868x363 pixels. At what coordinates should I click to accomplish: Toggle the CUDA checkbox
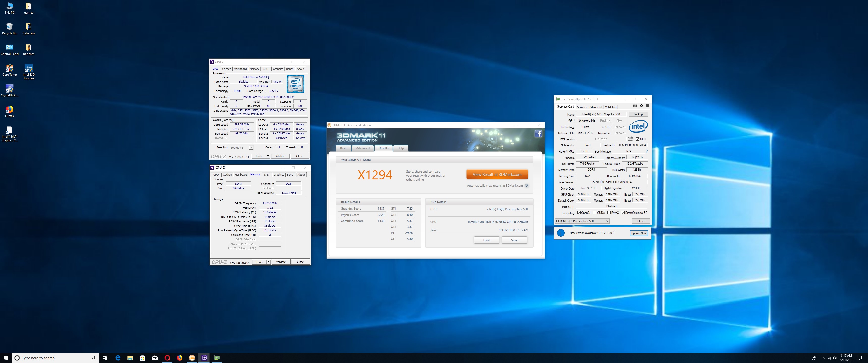[x=595, y=213]
